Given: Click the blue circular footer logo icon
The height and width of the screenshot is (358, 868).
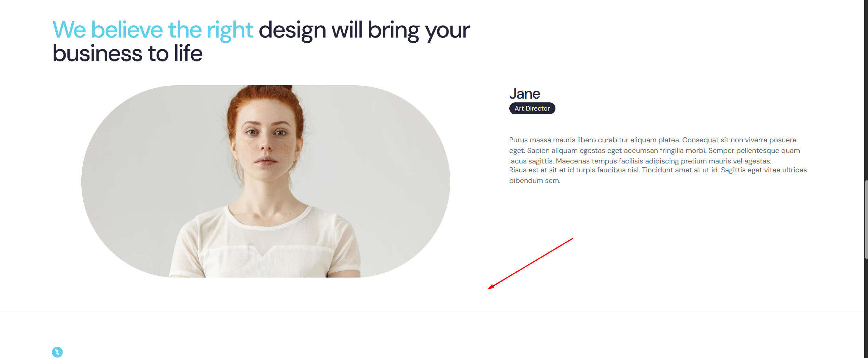Looking at the screenshot, I should pyautogui.click(x=57, y=352).
